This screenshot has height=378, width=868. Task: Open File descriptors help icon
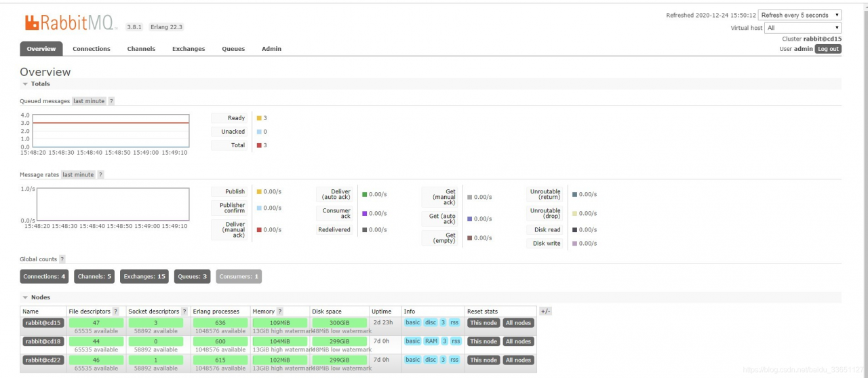point(115,311)
